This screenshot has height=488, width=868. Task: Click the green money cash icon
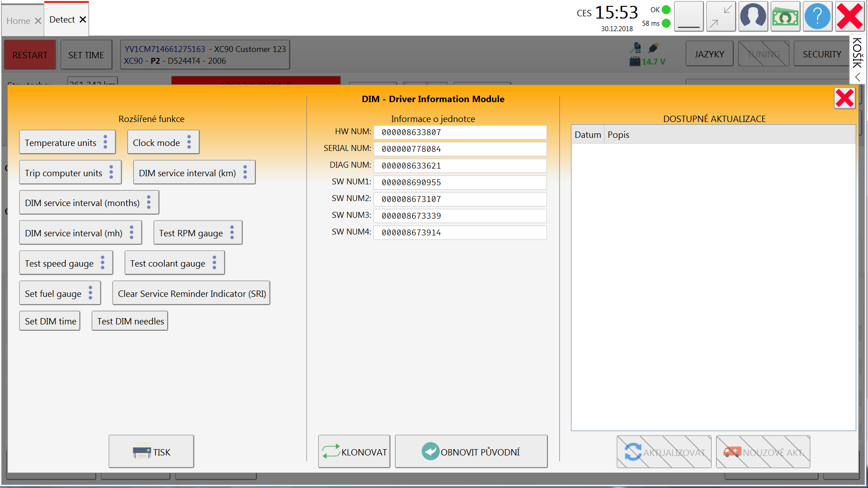(x=785, y=17)
